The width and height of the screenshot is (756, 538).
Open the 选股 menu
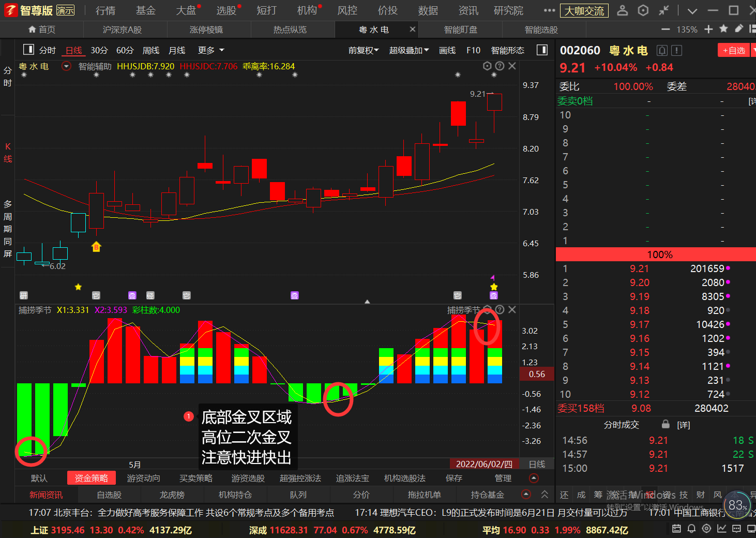tap(226, 10)
